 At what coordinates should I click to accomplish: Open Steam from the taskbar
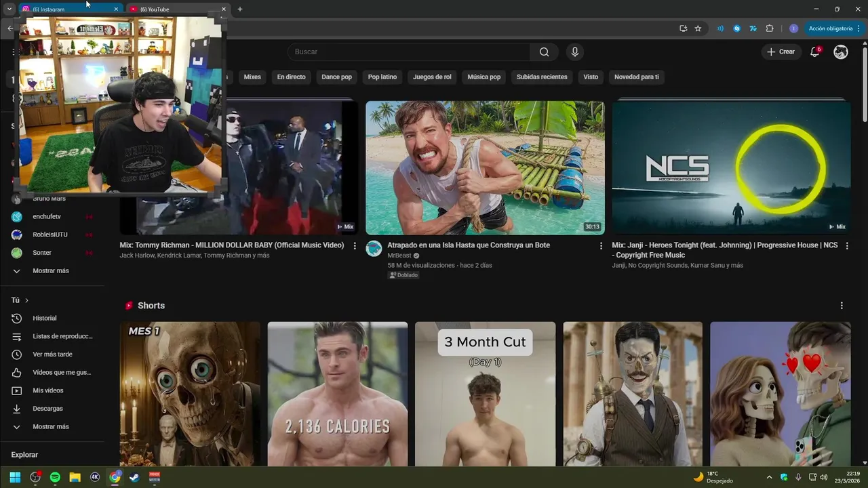click(x=134, y=477)
